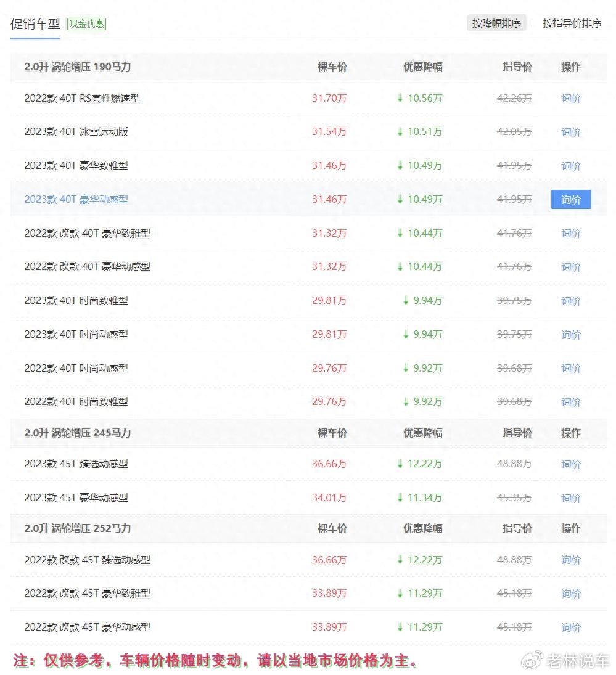
Task: Open model 2022款 改款 40T 豪华致雅型
Action: click(88, 234)
